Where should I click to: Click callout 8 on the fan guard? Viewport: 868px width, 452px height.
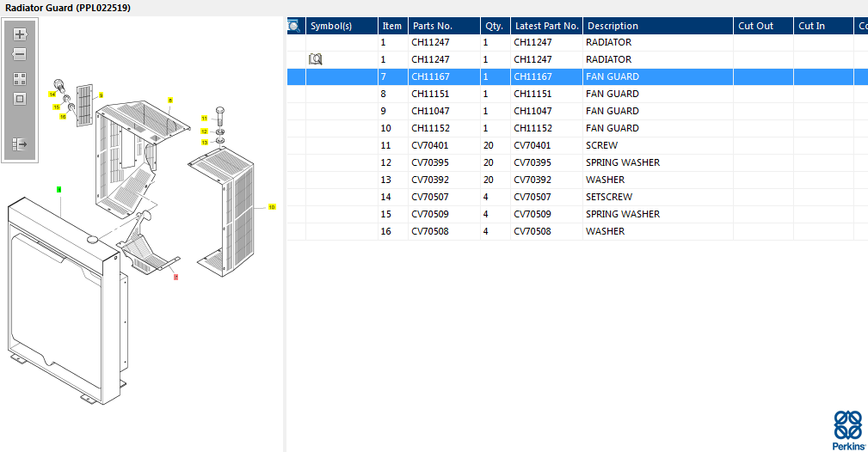pyautogui.click(x=170, y=101)
